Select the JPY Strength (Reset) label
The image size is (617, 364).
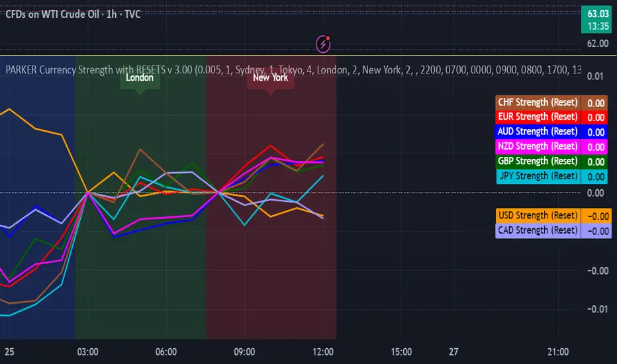(537, 176)
